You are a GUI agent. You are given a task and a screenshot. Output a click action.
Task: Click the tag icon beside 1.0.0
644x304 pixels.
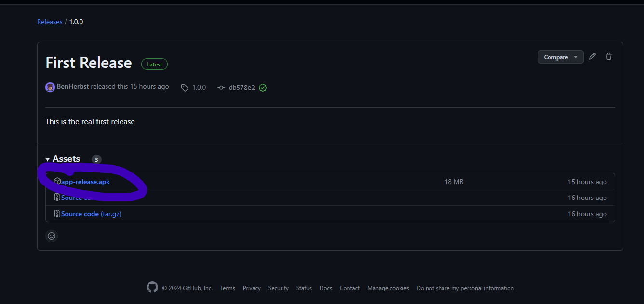185,88
